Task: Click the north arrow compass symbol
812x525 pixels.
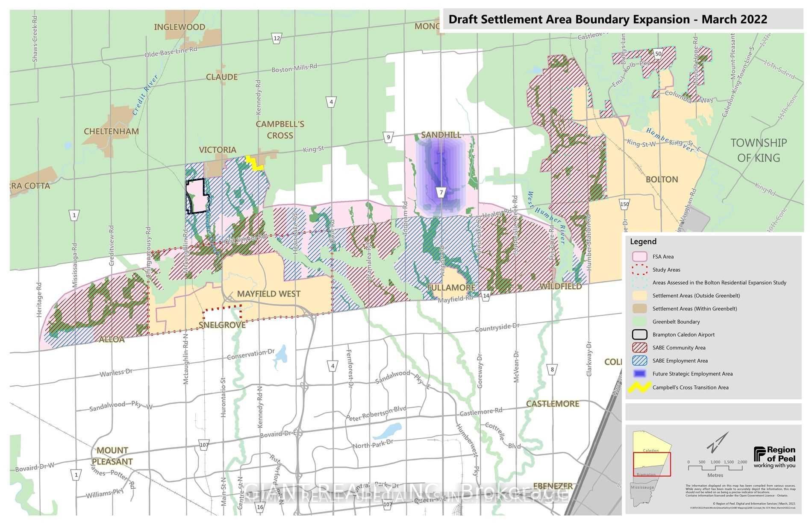Action: coord(718,442)
